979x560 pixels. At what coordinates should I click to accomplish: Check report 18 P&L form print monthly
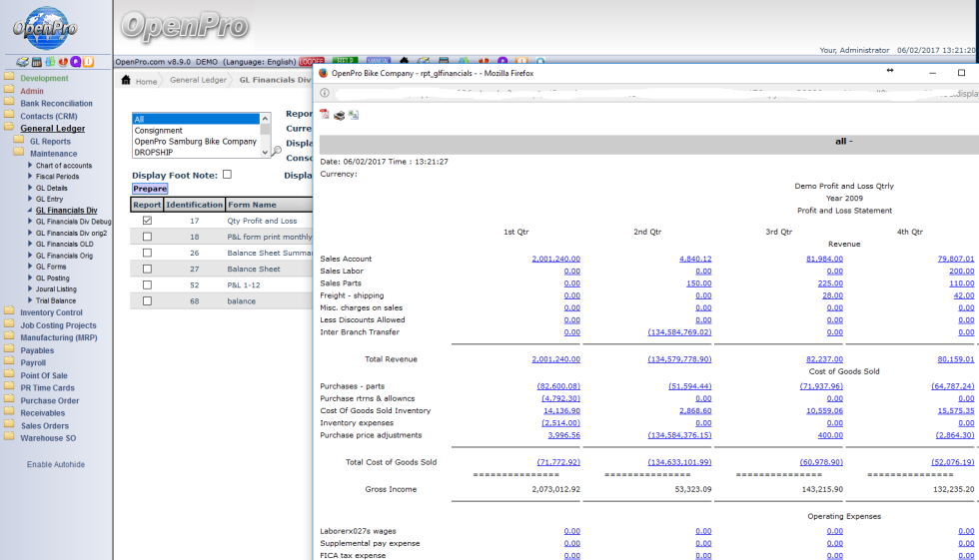148,237
